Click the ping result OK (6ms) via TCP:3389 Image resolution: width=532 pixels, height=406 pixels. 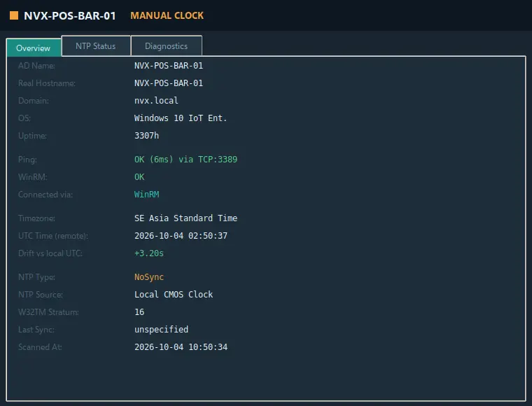click(186, 160)
